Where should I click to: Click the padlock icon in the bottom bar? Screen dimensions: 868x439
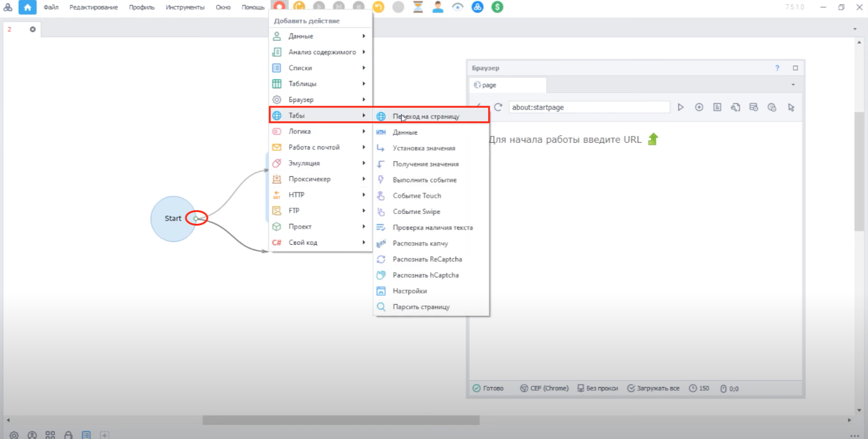tap(69, 435)
